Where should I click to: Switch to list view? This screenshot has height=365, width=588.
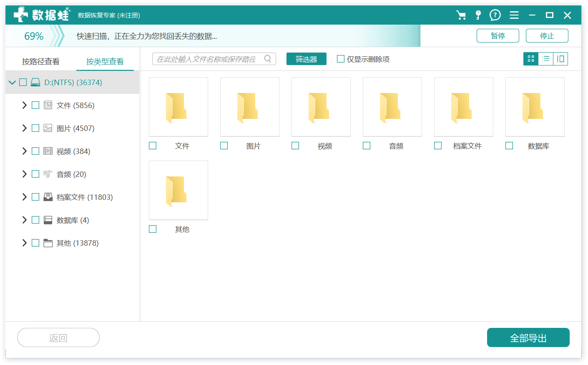click(545, 59)
